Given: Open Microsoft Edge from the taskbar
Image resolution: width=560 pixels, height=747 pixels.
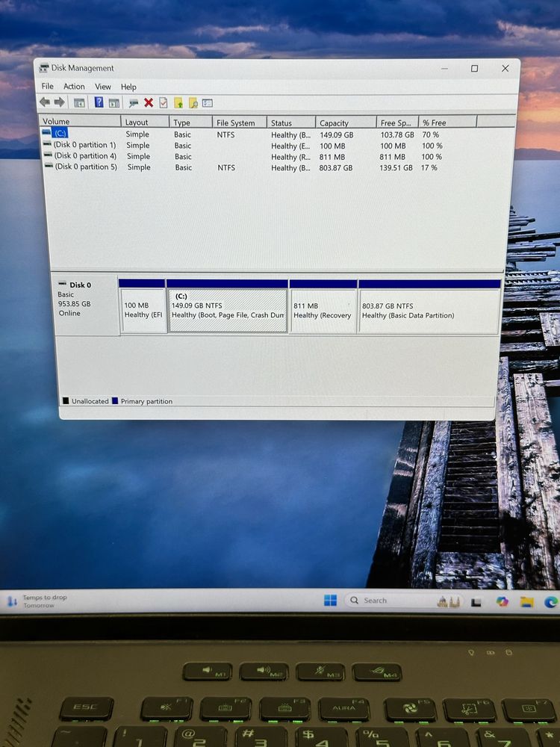Looking at the screenshot, I should [552, 602].
